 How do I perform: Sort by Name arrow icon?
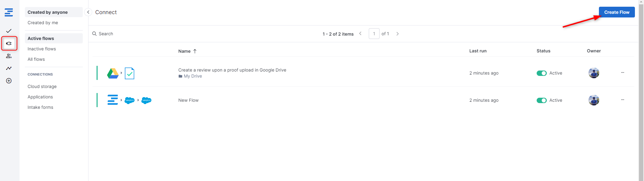(x=195, y=51)
